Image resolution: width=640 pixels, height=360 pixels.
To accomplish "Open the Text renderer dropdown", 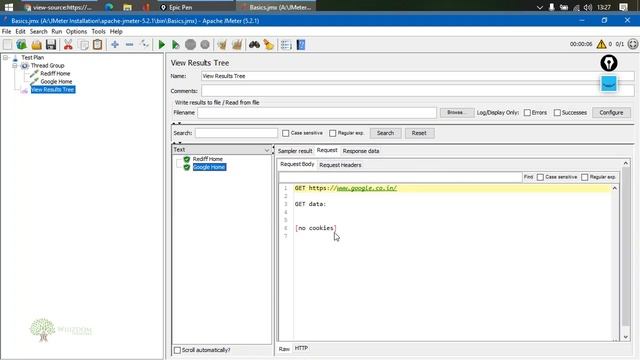I will coord(222,150).
